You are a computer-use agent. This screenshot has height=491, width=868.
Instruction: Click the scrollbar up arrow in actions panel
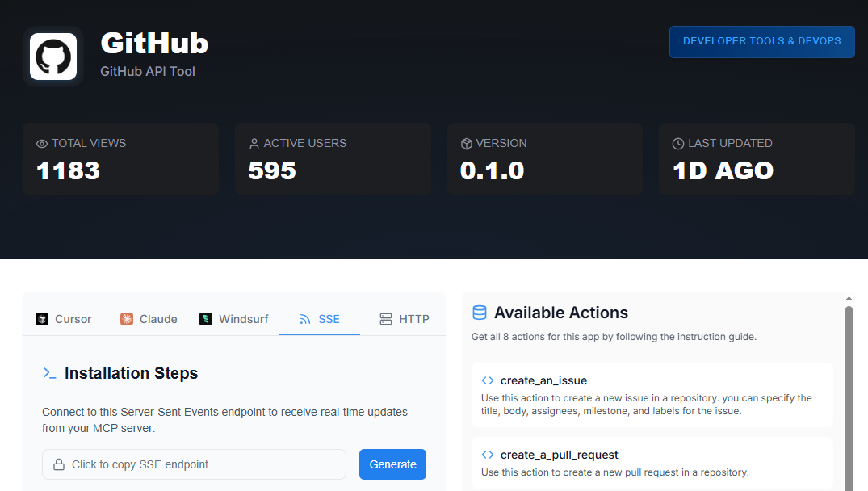tap(849, 299)
